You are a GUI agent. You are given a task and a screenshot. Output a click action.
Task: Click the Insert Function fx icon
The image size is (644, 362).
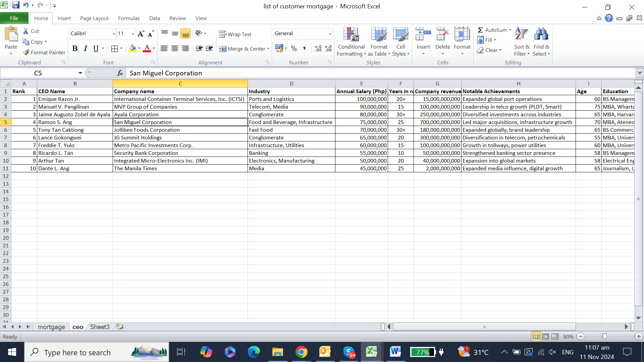click(x=120, y=73)
